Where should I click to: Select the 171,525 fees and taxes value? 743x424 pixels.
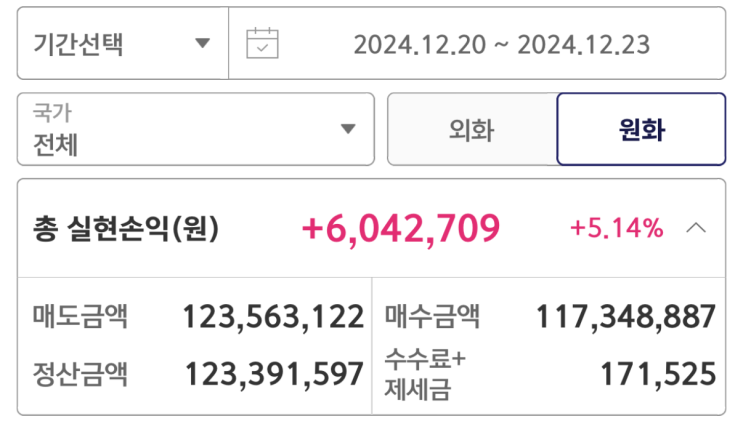point(657,374)
